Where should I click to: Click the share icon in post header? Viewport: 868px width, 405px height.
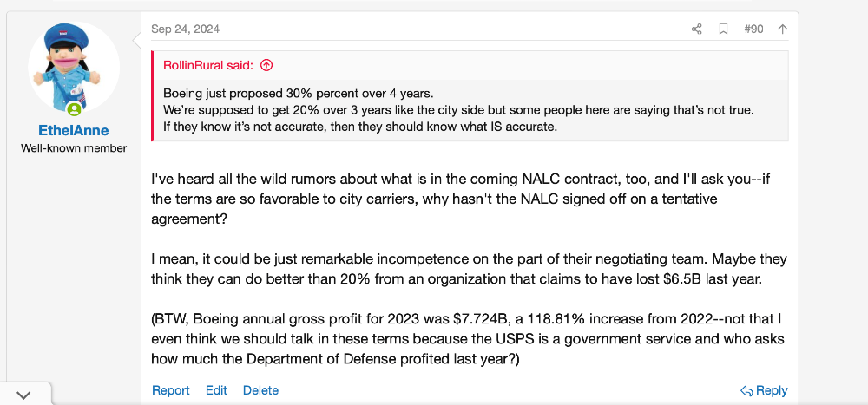click(696, 29)
